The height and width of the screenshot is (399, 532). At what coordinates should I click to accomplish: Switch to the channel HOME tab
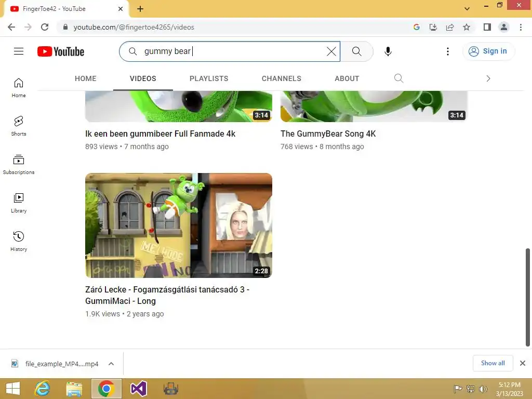coord(86,79)
